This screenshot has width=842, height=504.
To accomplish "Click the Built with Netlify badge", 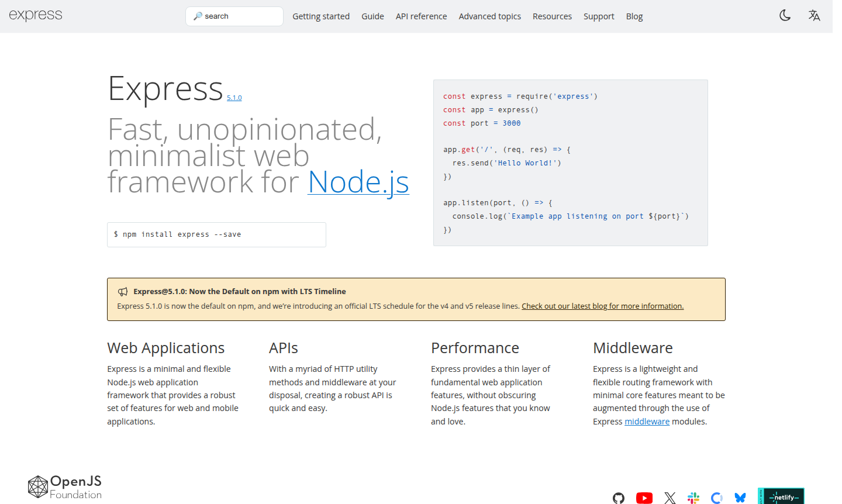I will pyautogui.click(x=781, y=495).
